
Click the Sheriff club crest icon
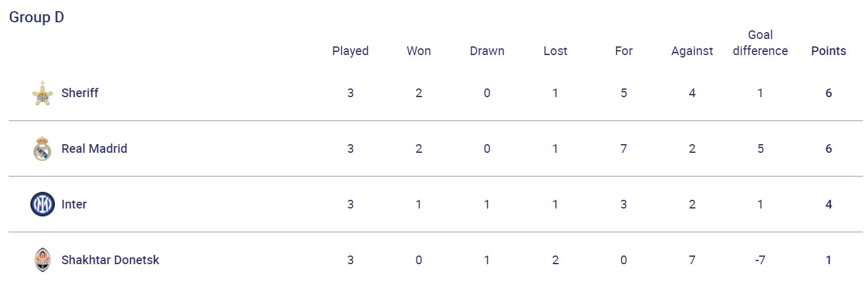pos(42,93)
